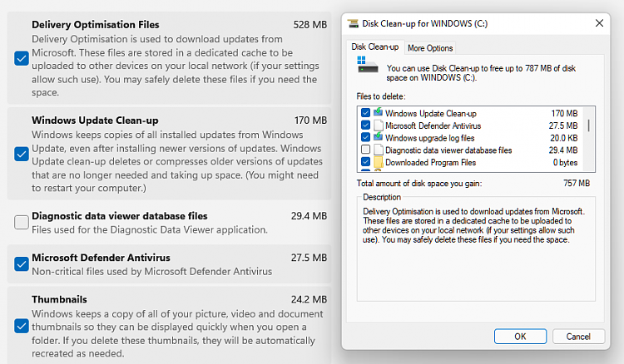
Task: Select the Windows upgrade log files row text
Action: [430, 138]
